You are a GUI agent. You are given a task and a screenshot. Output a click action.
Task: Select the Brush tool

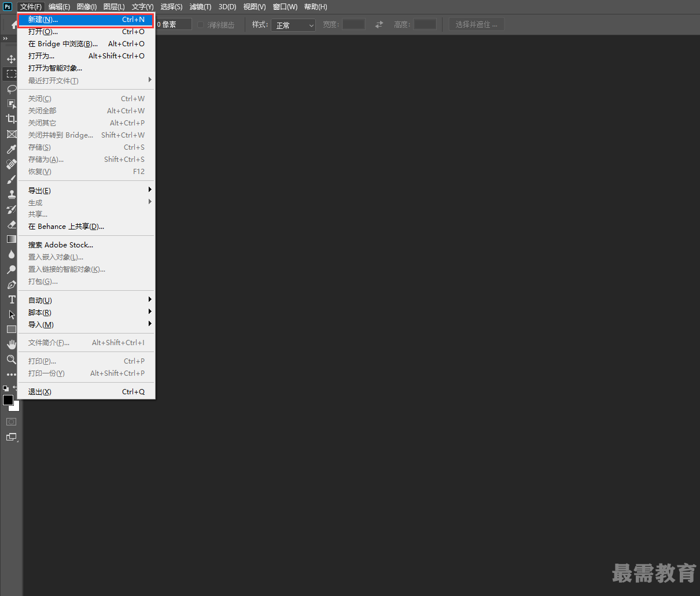11,179
